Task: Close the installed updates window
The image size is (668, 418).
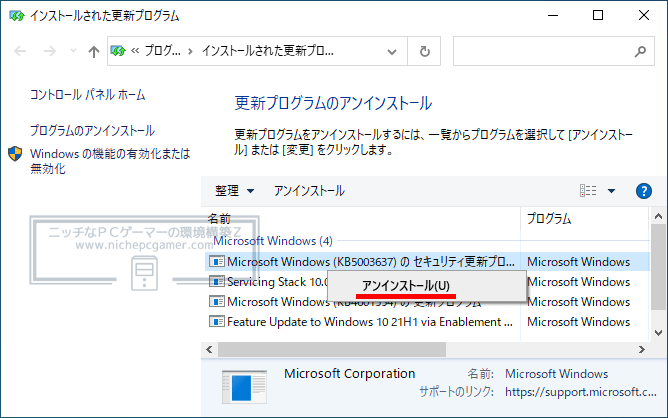Action: 644,15
